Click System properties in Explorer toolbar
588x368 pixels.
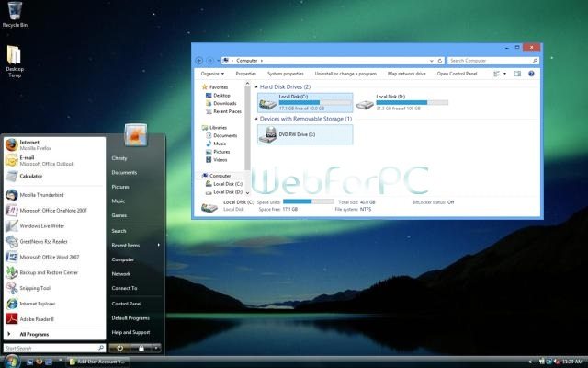click(x=286, y=74)
